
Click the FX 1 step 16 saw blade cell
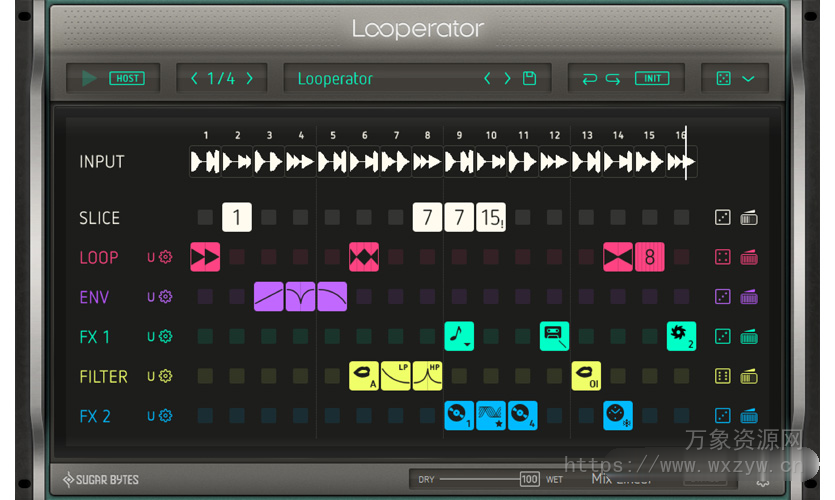682,336
